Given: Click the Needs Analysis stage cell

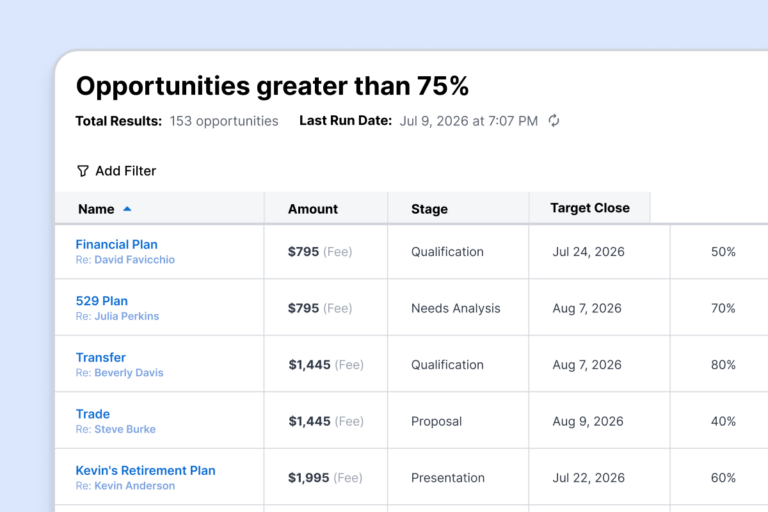Looking at the screenshot, I should click(456, 308).
